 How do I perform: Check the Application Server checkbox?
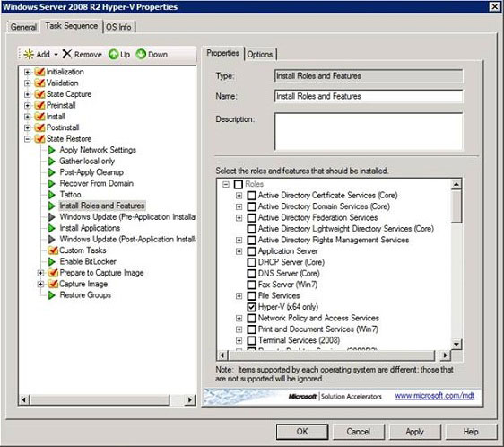(x=252, y=251)
